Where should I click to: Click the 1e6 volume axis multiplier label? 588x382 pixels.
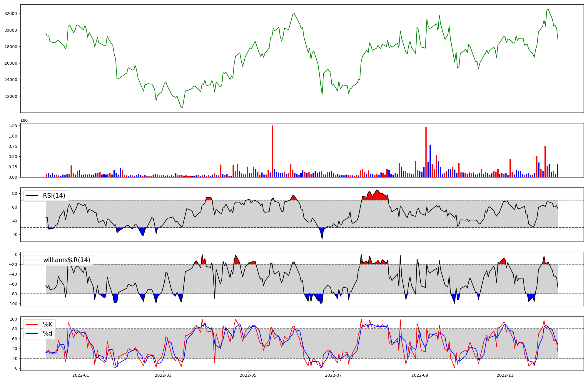pos(24,120)
